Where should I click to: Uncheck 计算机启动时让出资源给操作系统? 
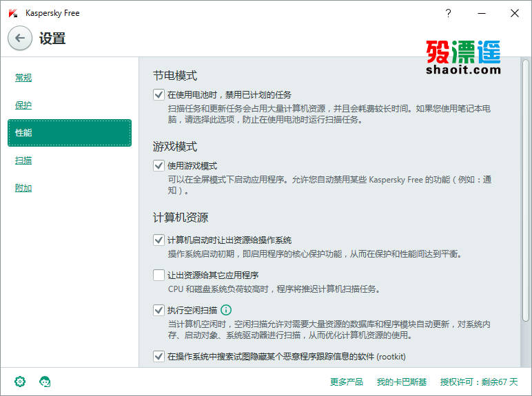[158, 240]
